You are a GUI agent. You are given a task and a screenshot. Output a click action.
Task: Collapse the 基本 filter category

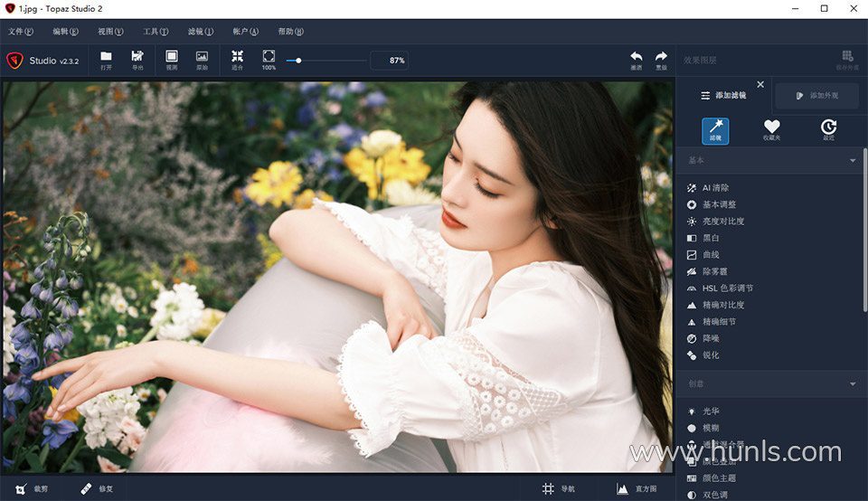pyautogui.click(x=852, y=161)
